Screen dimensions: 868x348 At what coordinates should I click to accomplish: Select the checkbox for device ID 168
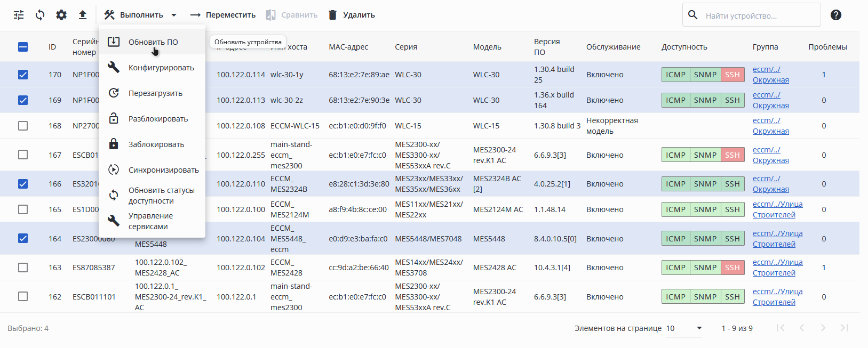[x=23, y=126]
